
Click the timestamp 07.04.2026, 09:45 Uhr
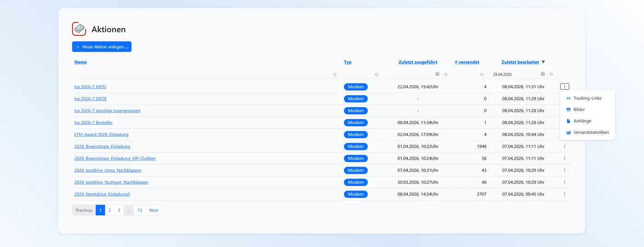[523, 194]
